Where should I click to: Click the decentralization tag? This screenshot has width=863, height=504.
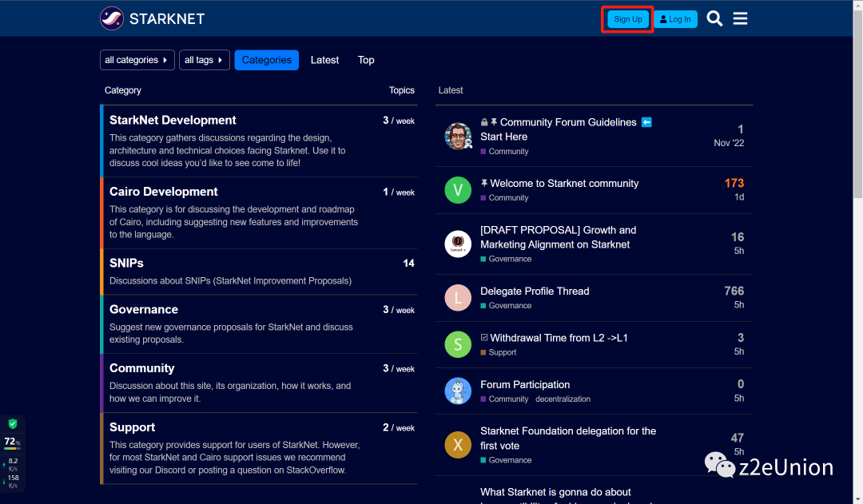[563, 399]
